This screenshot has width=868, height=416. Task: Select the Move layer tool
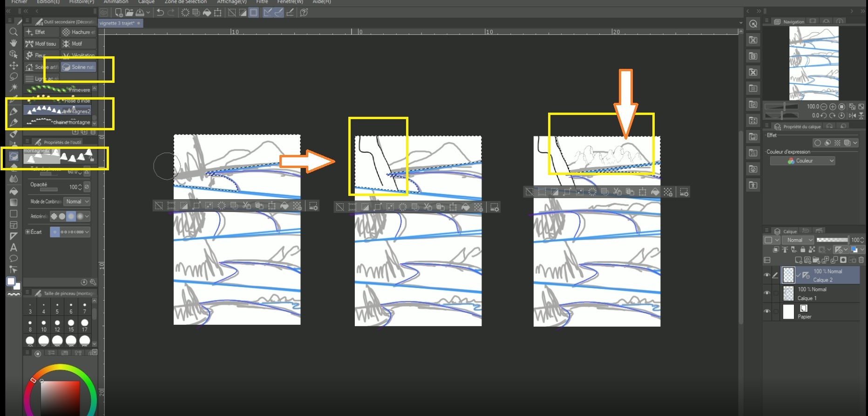point(14,66)
